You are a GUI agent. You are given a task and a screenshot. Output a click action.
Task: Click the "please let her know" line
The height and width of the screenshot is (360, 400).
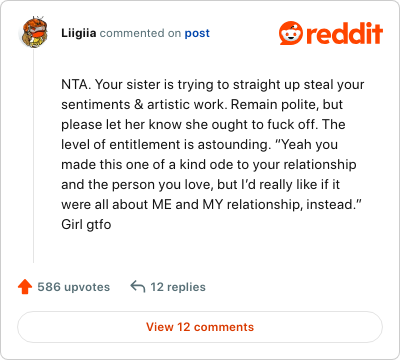pyautogui.click(x=203, y=125)
